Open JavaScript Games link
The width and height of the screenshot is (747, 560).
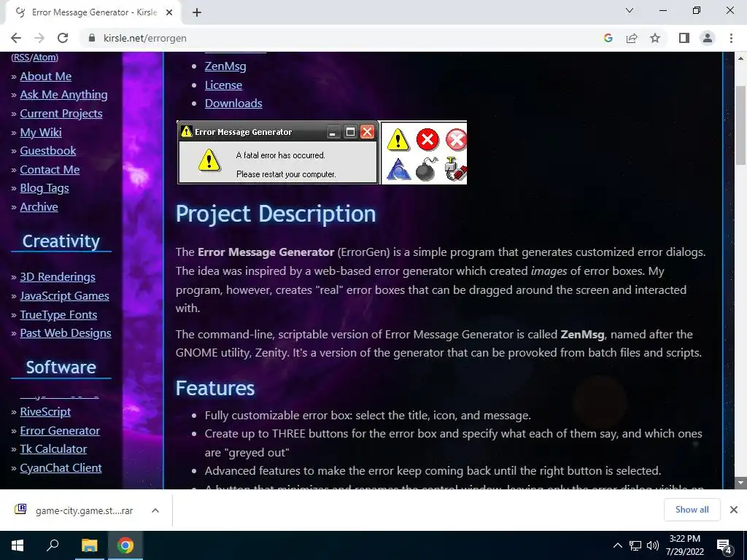click(x=64, y=296)
